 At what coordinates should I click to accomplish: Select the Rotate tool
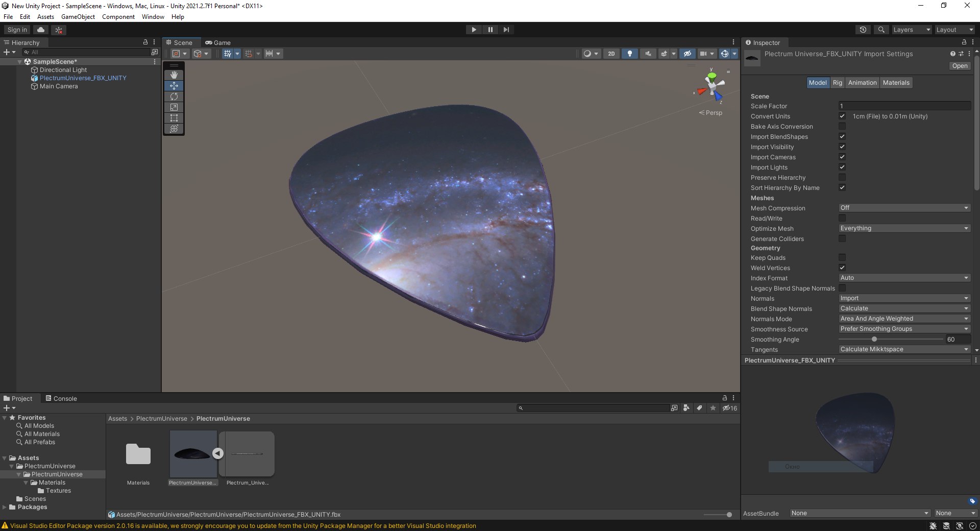pyautogui.click(x=174, y=96)
